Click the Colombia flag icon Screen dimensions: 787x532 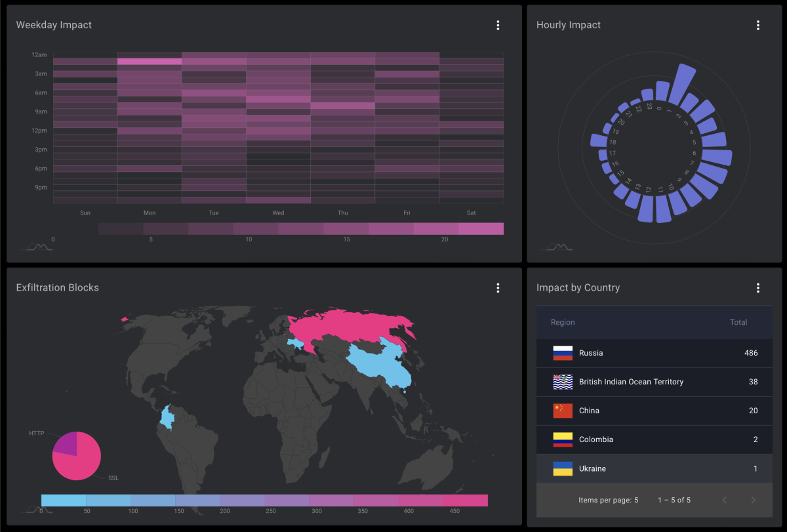[x=563, y=440]
